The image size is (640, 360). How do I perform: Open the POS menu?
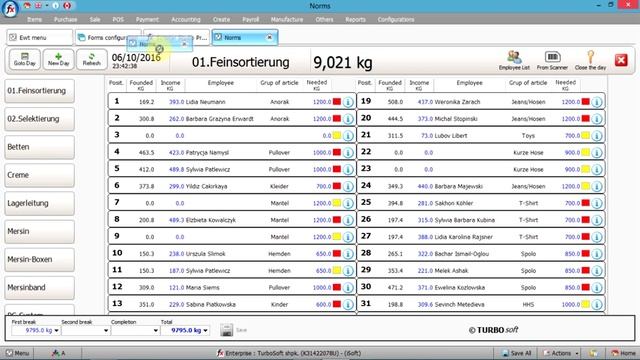118,20
